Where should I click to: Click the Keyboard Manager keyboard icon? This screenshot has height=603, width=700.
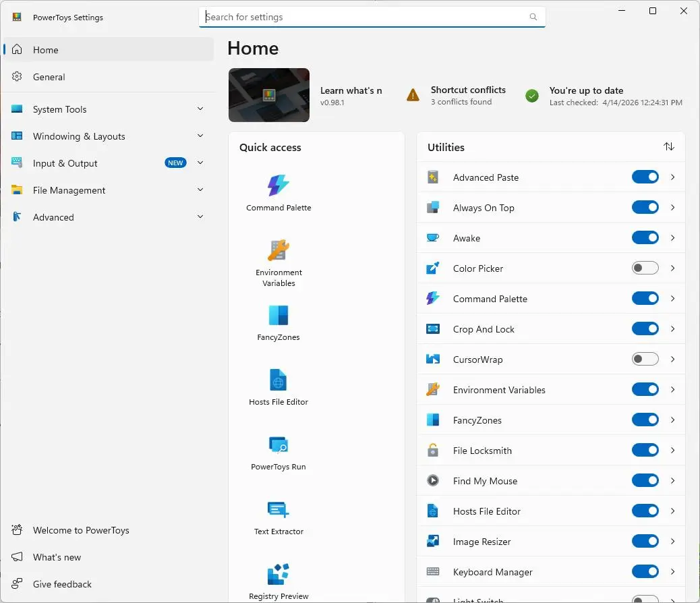pos(432,572)
